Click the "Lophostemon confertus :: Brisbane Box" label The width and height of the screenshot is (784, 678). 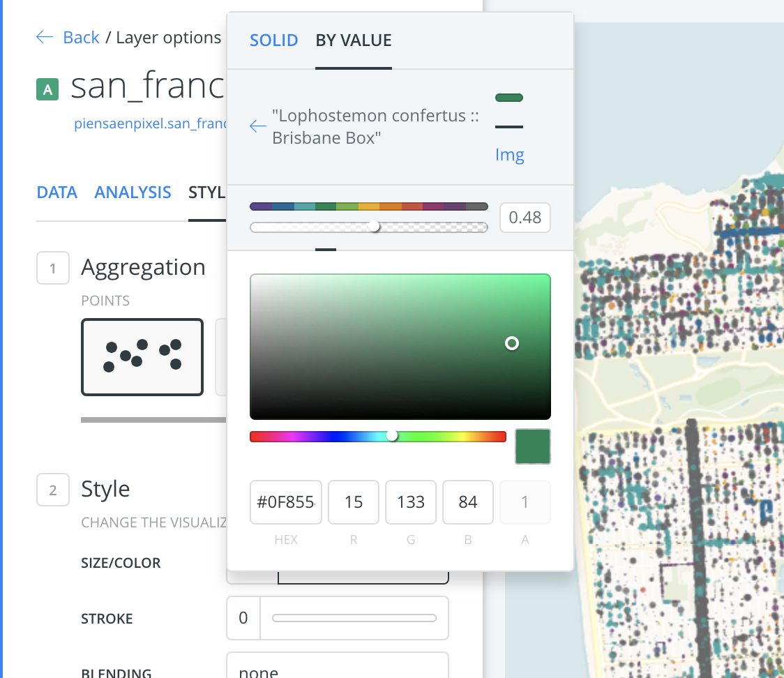pyautogui.click(x=375, y=126)
